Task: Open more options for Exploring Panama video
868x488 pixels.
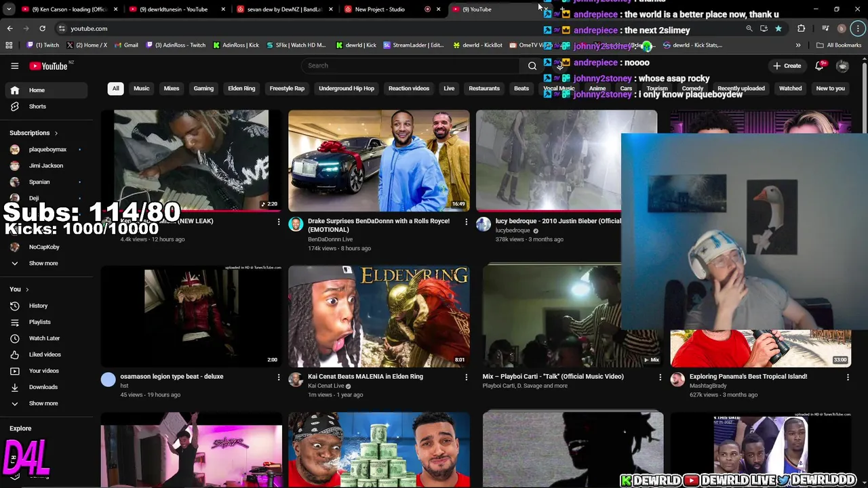Action: [848, 377]
